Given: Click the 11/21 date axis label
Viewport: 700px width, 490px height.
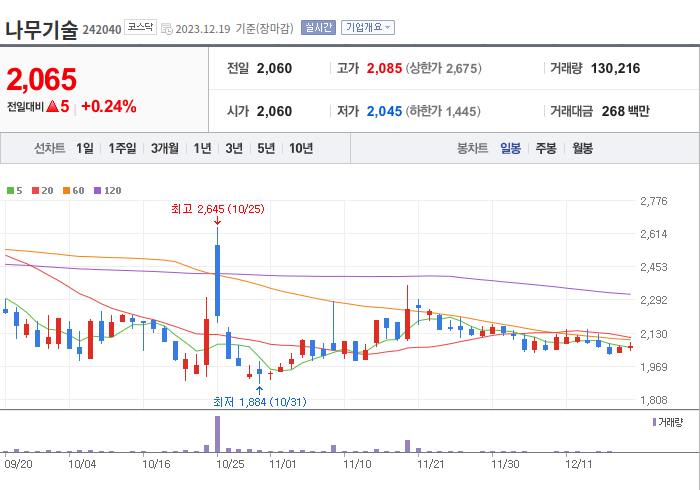Looking at the screenshot, I should coord(431,464).
